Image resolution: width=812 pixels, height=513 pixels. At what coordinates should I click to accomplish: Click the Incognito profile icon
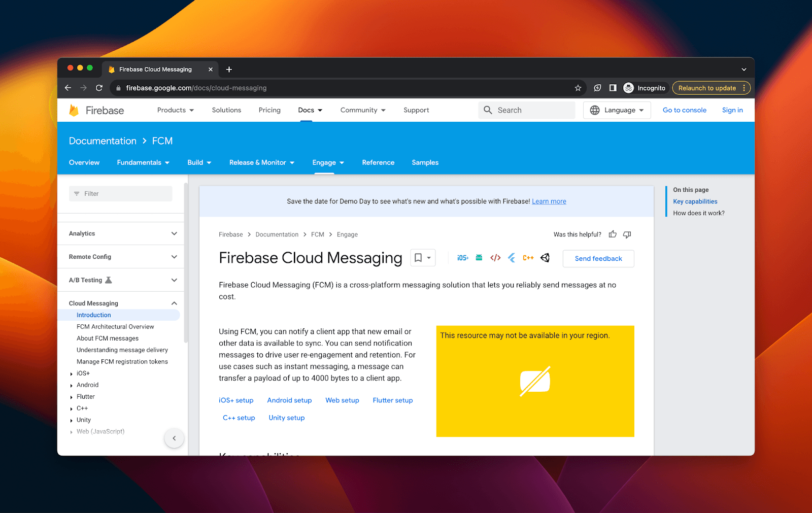click(628, 88)
